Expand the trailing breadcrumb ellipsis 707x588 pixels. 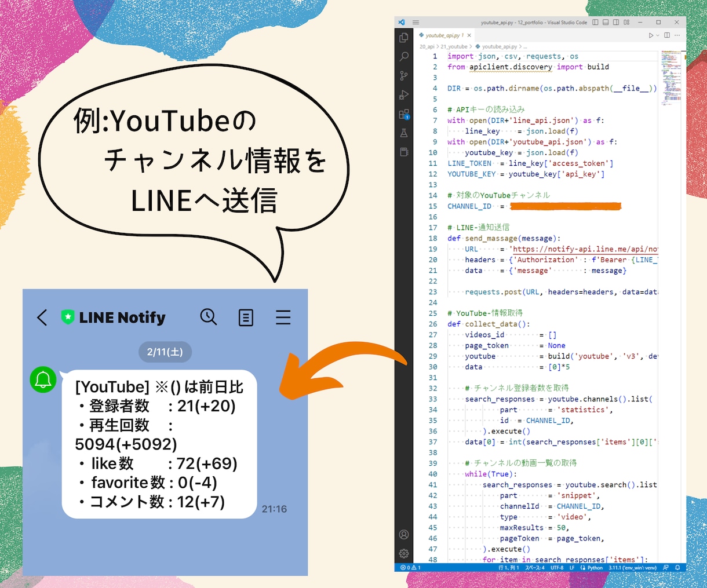pyautogui.click(x=526, y=46)
